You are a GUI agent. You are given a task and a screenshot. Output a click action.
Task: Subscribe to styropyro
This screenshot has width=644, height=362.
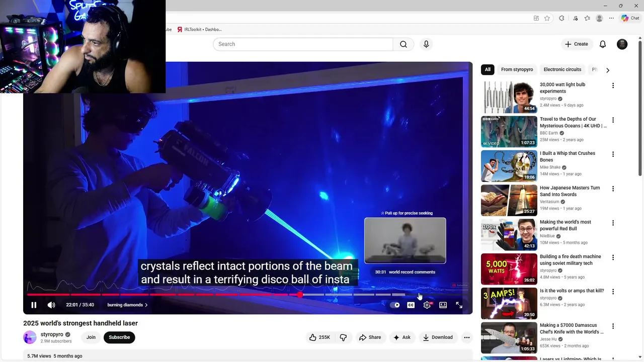[x=119, y=337]
